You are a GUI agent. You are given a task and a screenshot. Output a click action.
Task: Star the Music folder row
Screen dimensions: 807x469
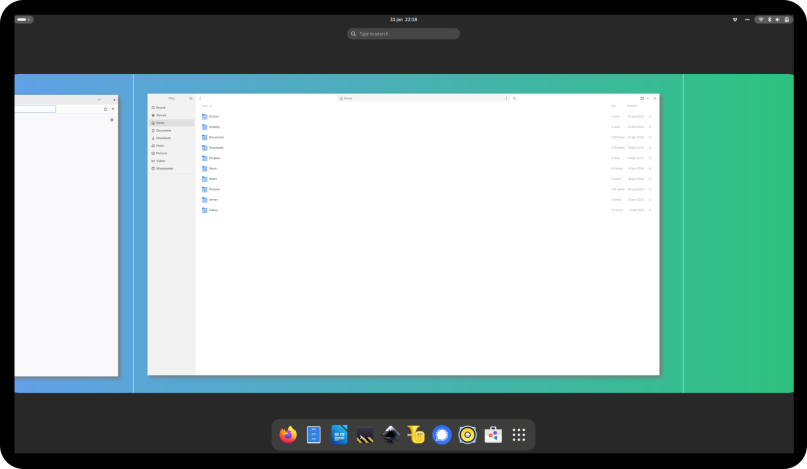(x=650, y=168)
